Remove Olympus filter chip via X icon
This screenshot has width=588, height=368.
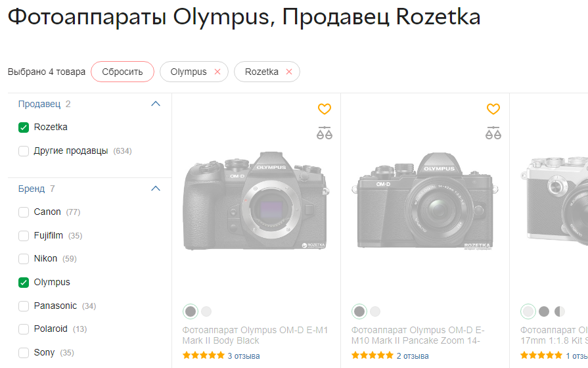pyautogui.click(x=217, y=72)
